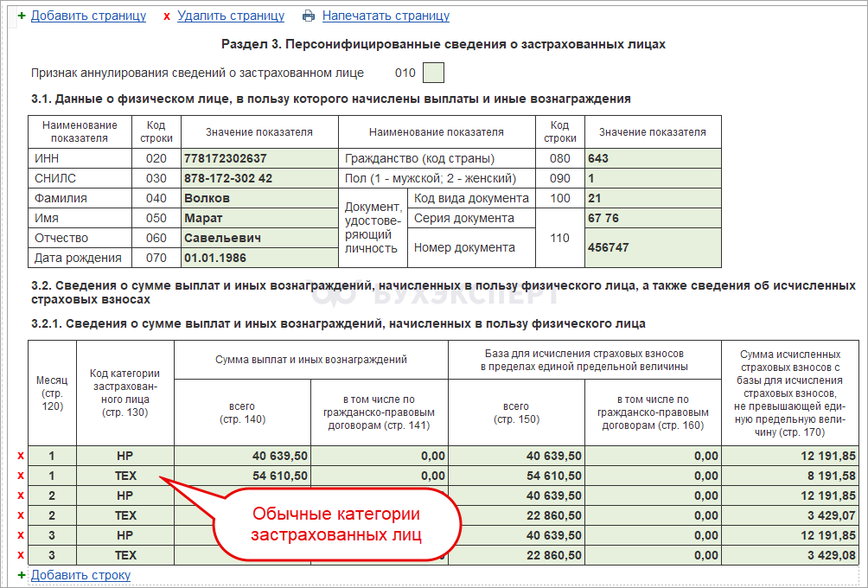This screenshot has width=868, height=588.
Task: Select the ИНН field with value 778172302637
Action: point(258,159)
